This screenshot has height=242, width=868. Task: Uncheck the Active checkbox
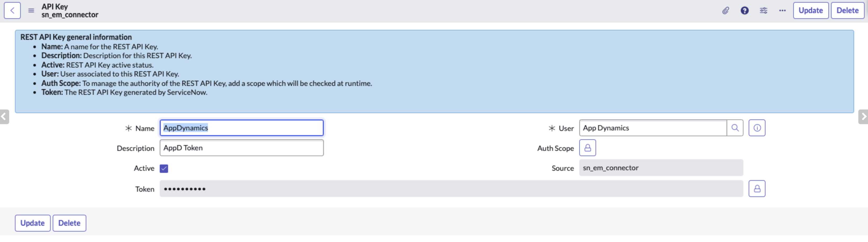(164, 168)
